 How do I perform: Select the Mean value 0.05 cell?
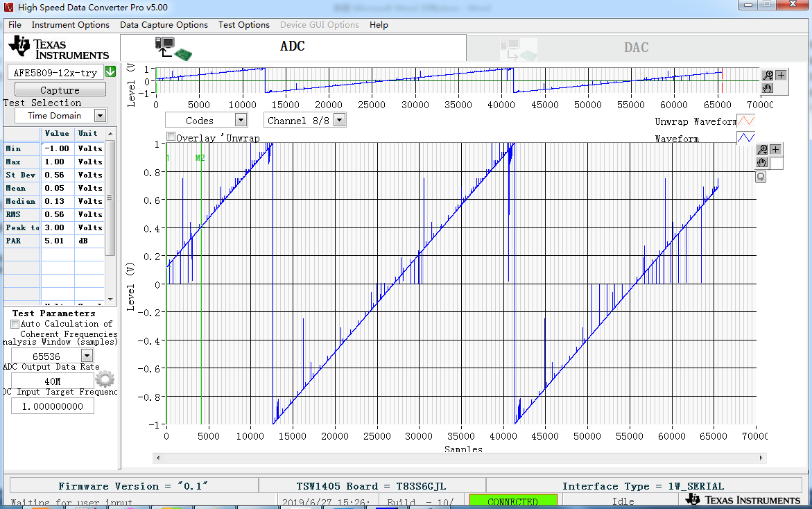pos(57,188)
